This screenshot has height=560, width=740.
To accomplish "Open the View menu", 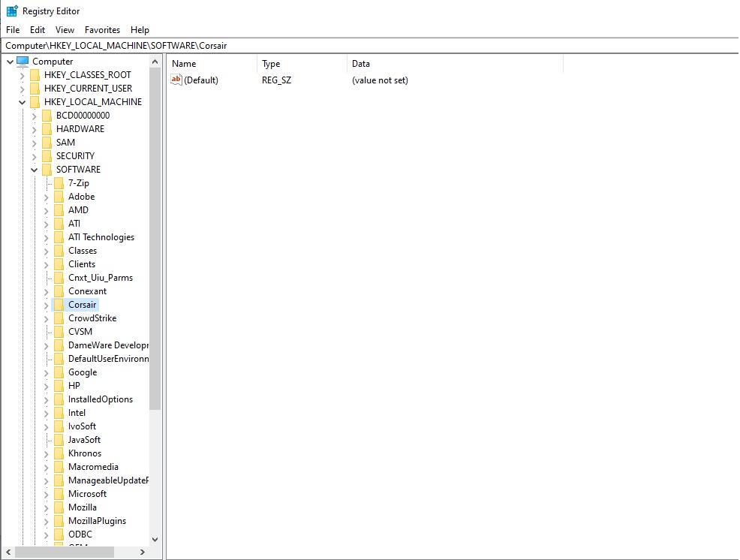I will [65, 30].
